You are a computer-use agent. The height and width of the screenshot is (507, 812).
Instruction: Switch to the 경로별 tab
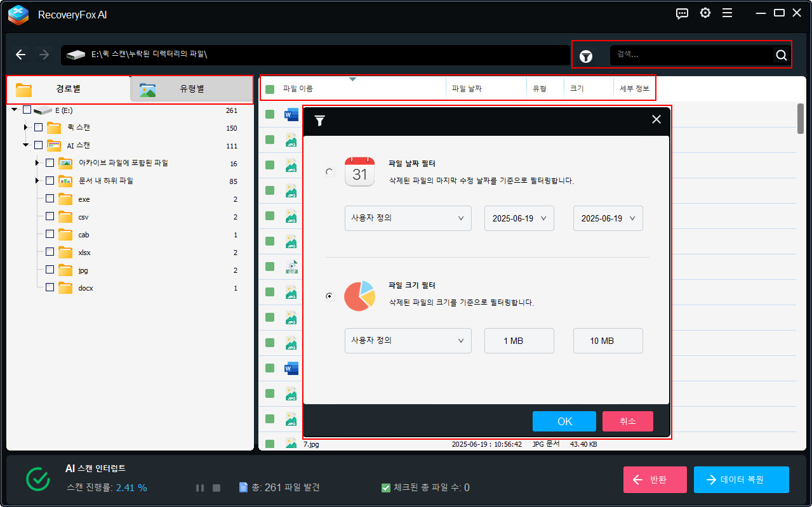click(x=66, y=89)
